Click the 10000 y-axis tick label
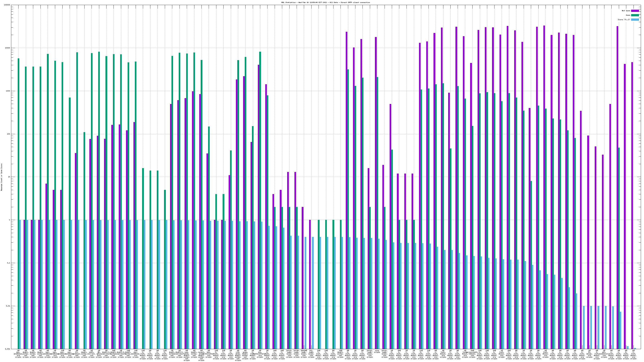Viewport: 644px width, 362px height. coord(8,48)
